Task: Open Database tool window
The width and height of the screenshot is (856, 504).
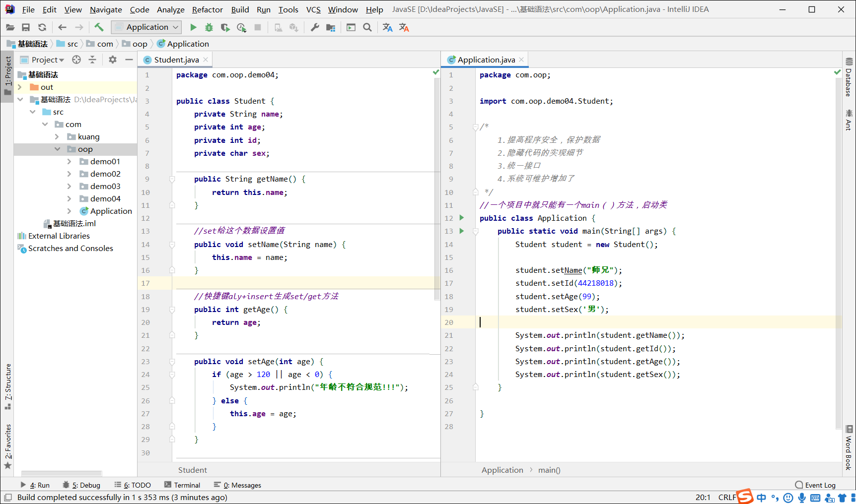Action: click(x=849, y=77)
